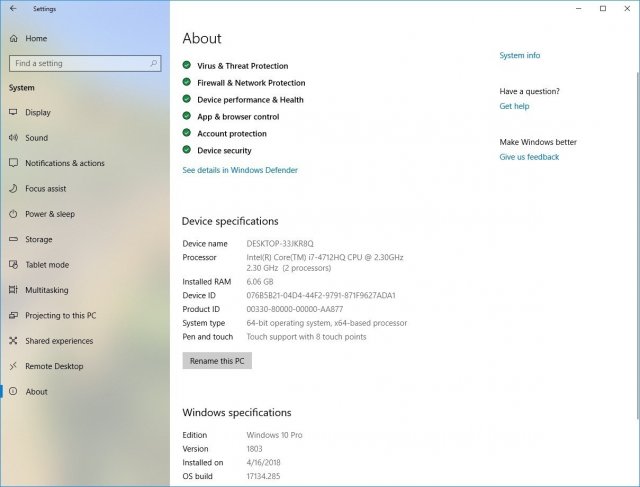
Task: Click Account protection label
Action: click(x=232, y=133)
